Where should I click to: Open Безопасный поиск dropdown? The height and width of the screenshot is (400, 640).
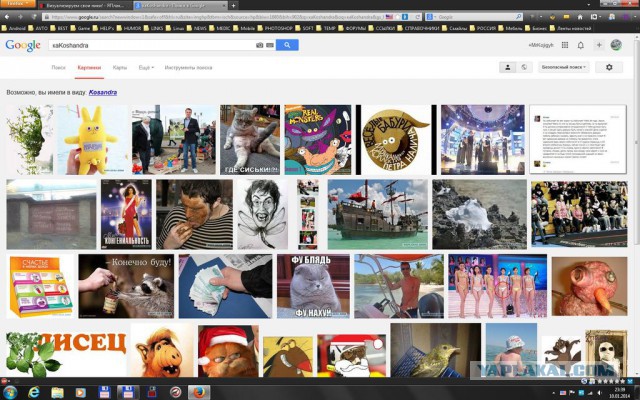pos(564,67)
